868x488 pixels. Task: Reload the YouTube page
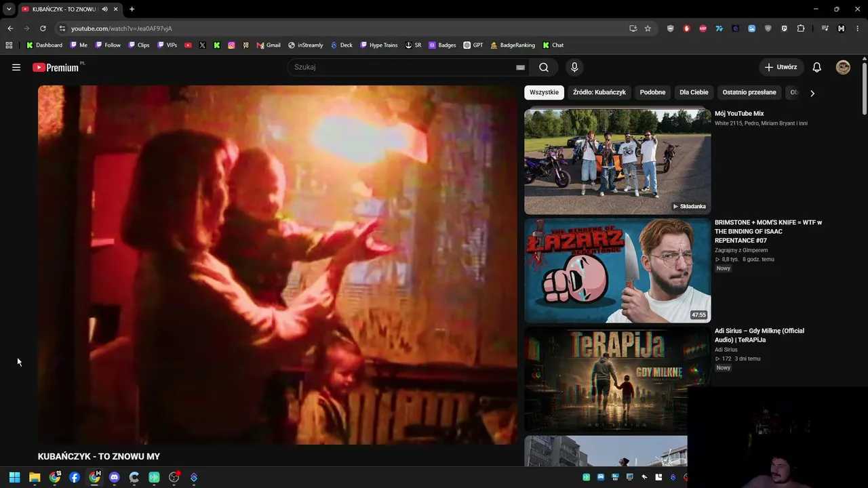click(43, 28)
